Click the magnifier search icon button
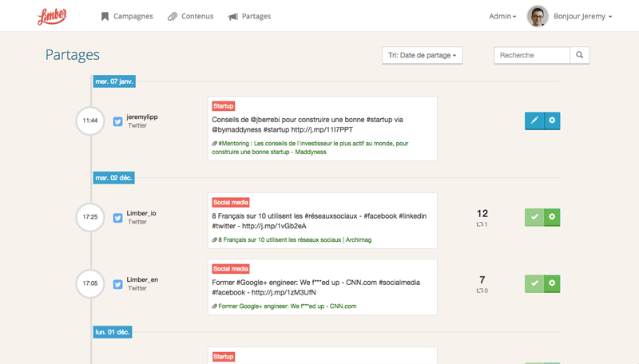Screen dimensions: 639x364 [x=580, y=55]
